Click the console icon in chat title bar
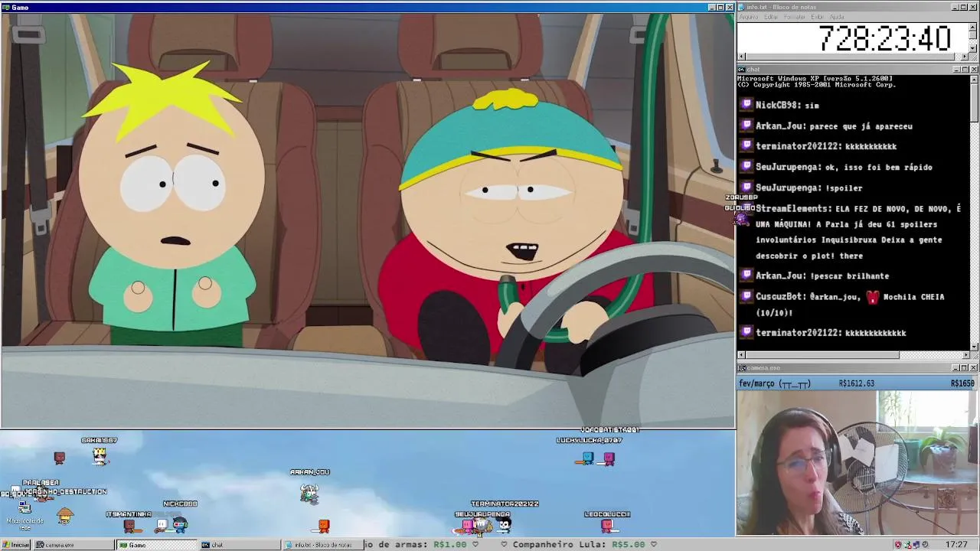 tap(741, 70)
